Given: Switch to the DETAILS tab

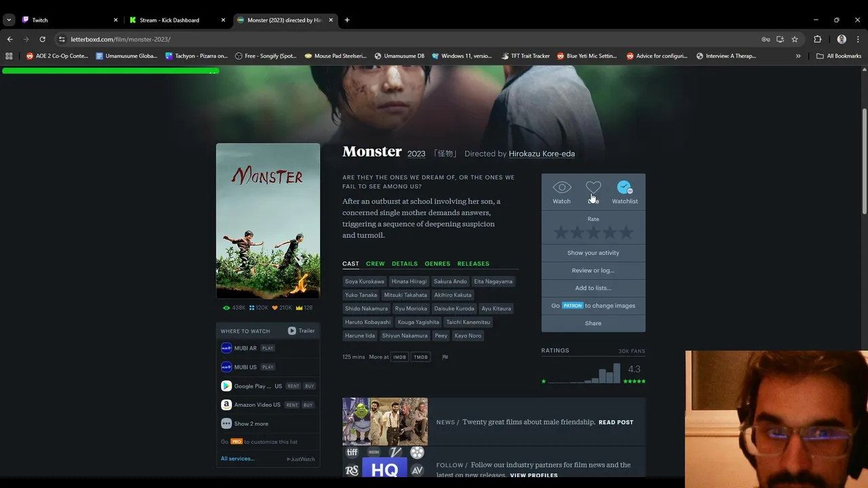Looking at the screenshot, I should [x=404, y=264].
